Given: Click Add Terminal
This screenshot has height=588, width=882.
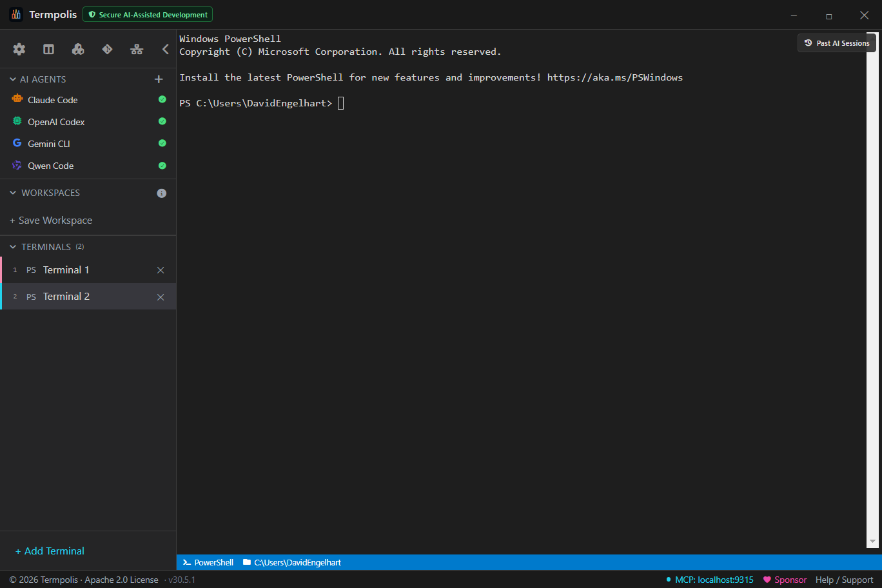Looking at the screenshot, I should click(x=50, y=551).
